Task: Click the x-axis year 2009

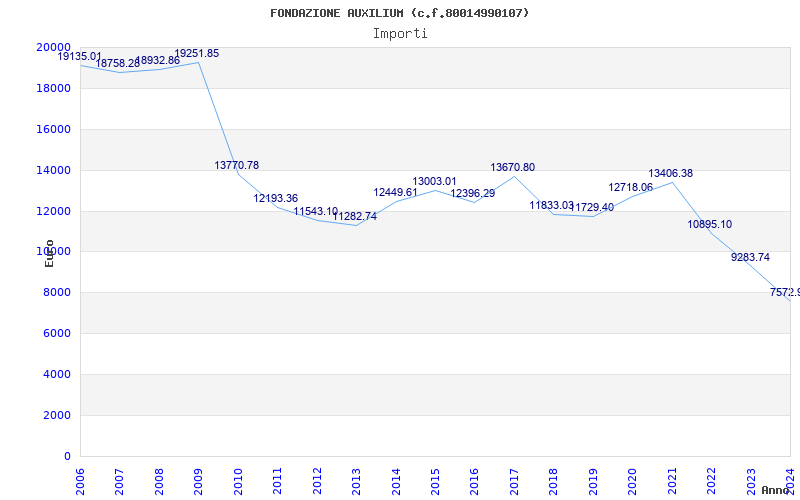Action: 198,481
